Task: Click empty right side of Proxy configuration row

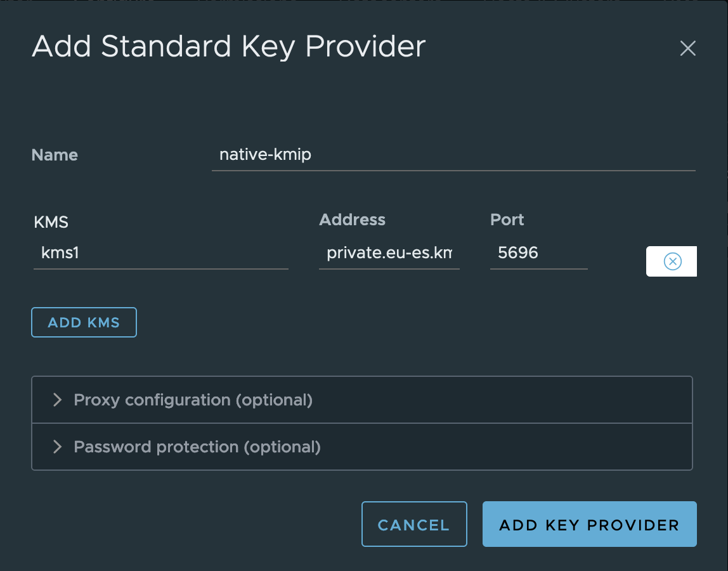Action: pos(539,400)
